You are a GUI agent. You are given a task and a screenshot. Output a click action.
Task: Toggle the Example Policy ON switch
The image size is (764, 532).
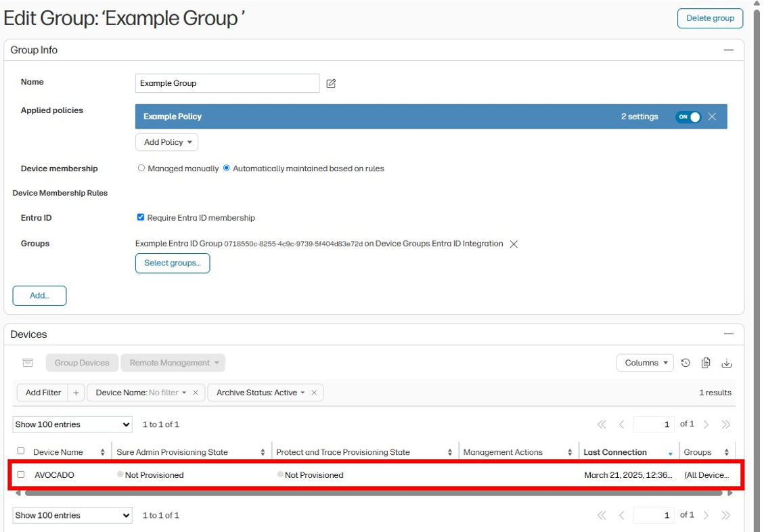click(x=688, y=116)
